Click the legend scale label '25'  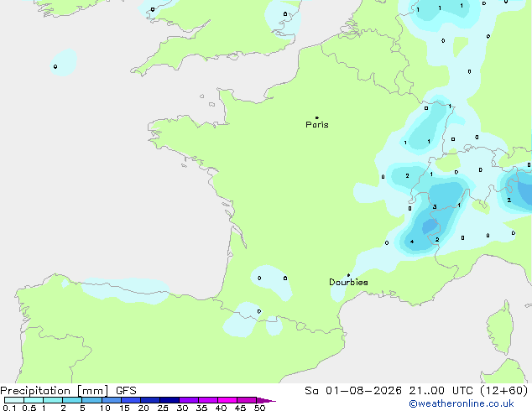click(x=163, y=408)
